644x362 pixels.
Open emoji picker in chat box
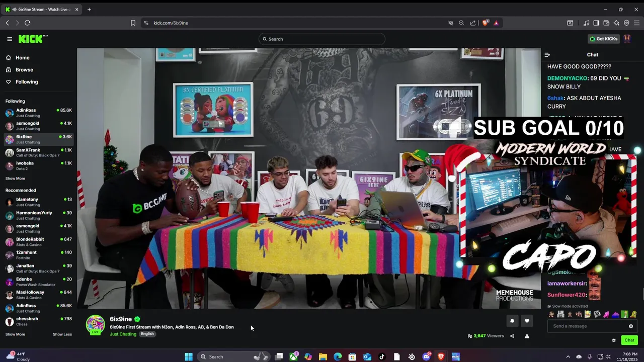tap(631, 326)
